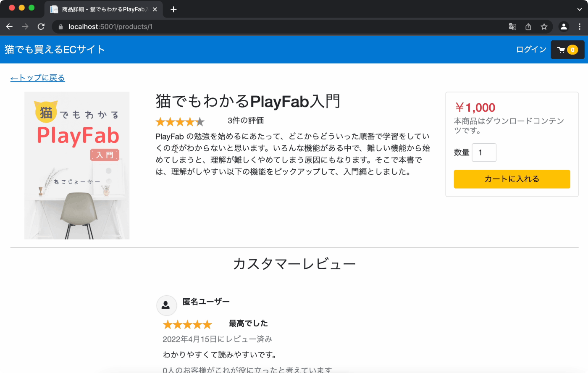Open Chrome three-dot menu
Image resolution: width=588 pixels, height=373 pixels.
[580, 26]
